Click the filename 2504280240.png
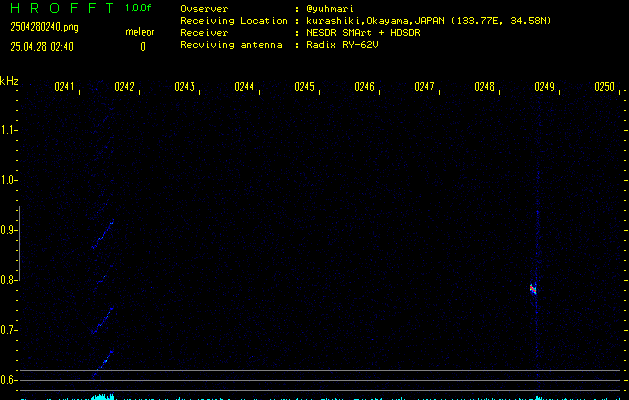This screenshot has width=629, height=400. 45,27
